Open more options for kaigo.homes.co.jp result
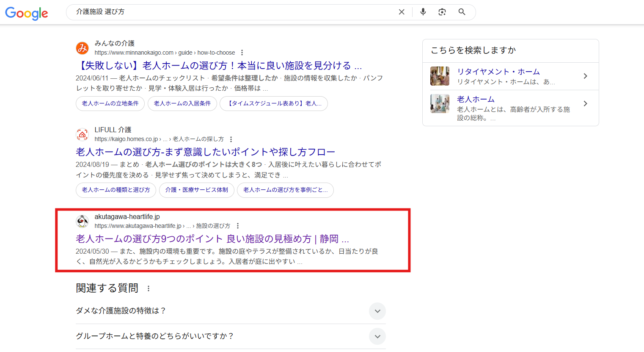The height and width of the screenshot is (352, 644). click(231, 139)
